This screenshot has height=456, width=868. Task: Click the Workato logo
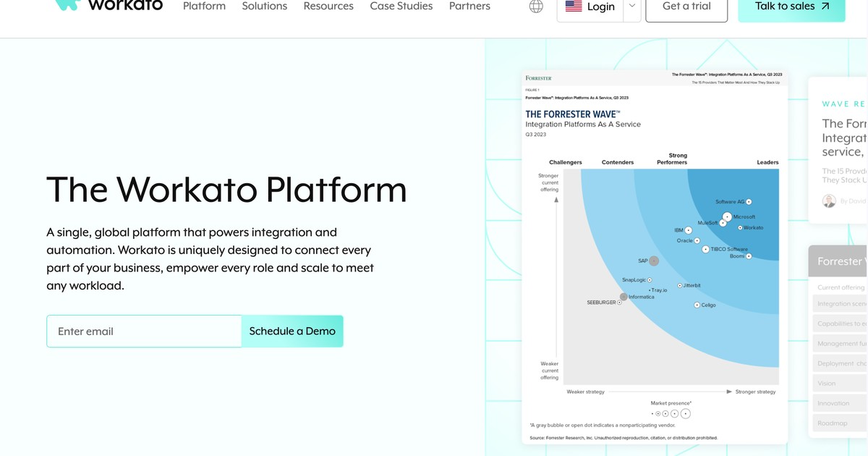[x=109, y=5]
